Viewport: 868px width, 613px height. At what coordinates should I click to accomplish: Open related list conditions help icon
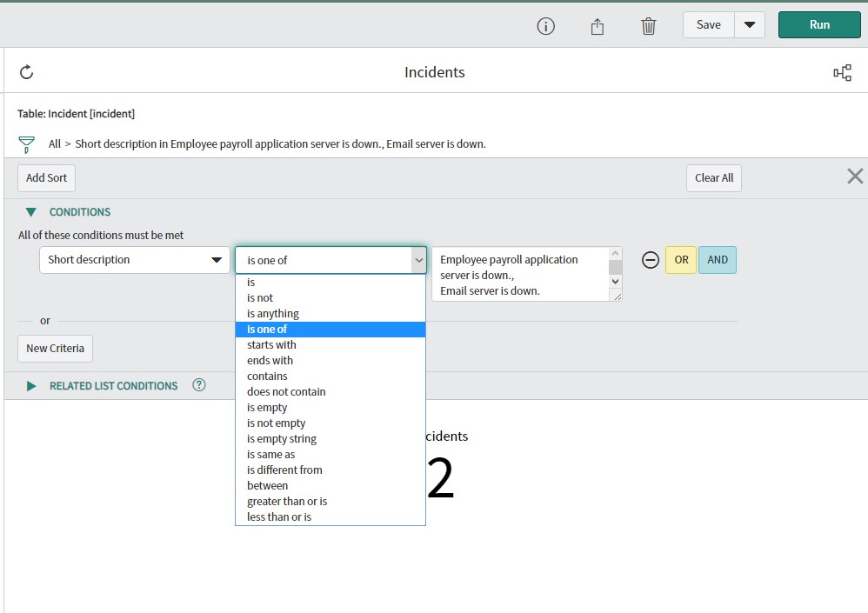coord(198,385)
